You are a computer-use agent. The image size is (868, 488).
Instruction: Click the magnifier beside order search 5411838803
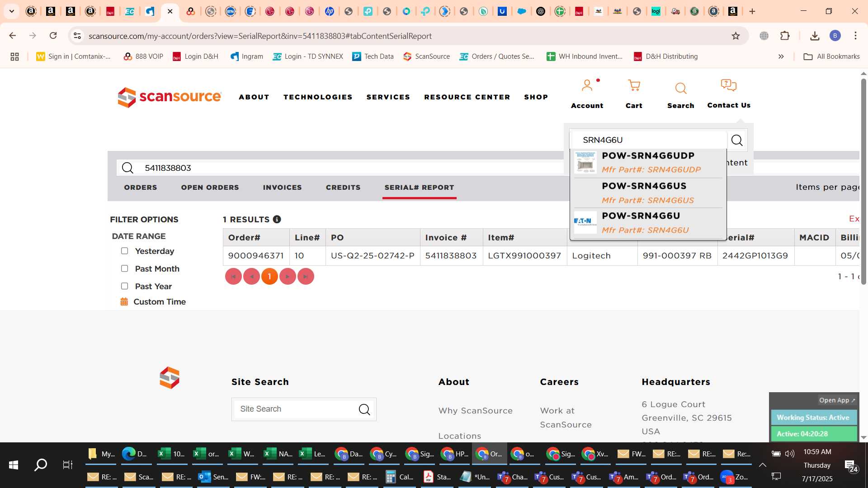click(128, 168)
